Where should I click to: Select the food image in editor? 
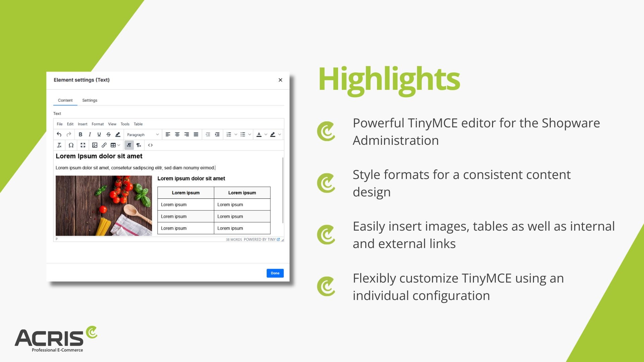(x=104, y=205)
